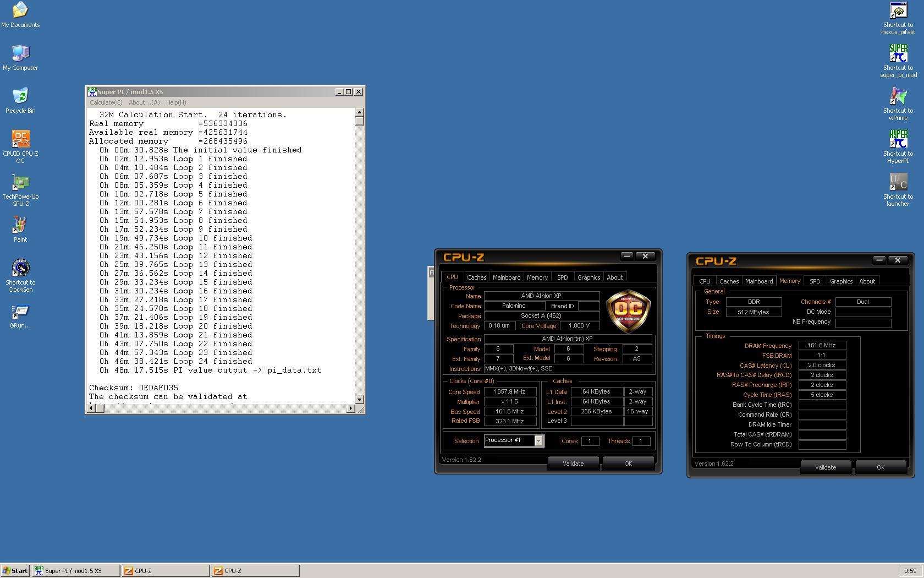
Task: Click the Rated FSB 323.1 MHz value
Action: tap(510, 421)
